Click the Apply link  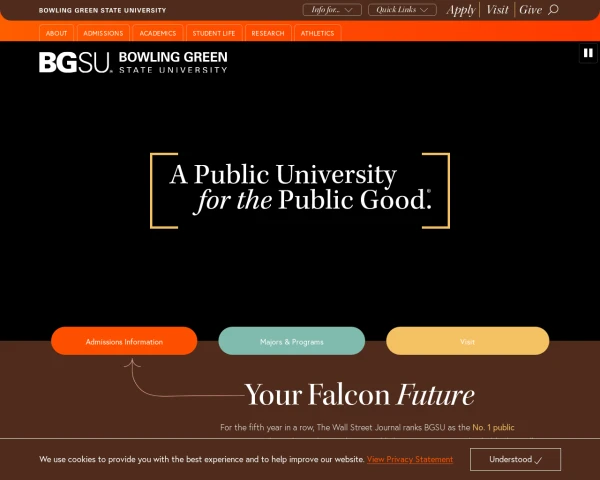coord(461,10)
